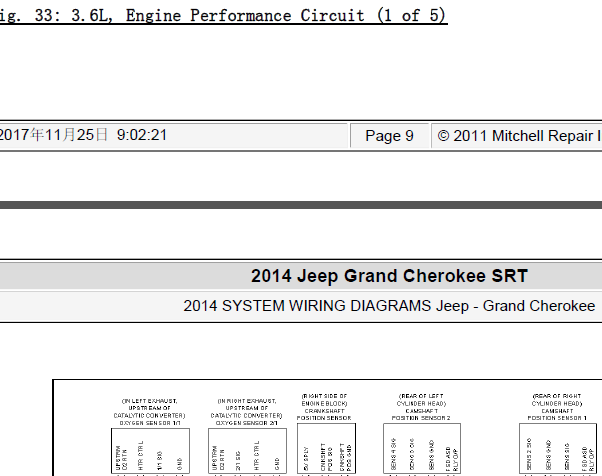The width and height of the screenshot is (602, 476).
Task: Click 'CNKSHFT POS GND' pin label
Action: point(345,458)
